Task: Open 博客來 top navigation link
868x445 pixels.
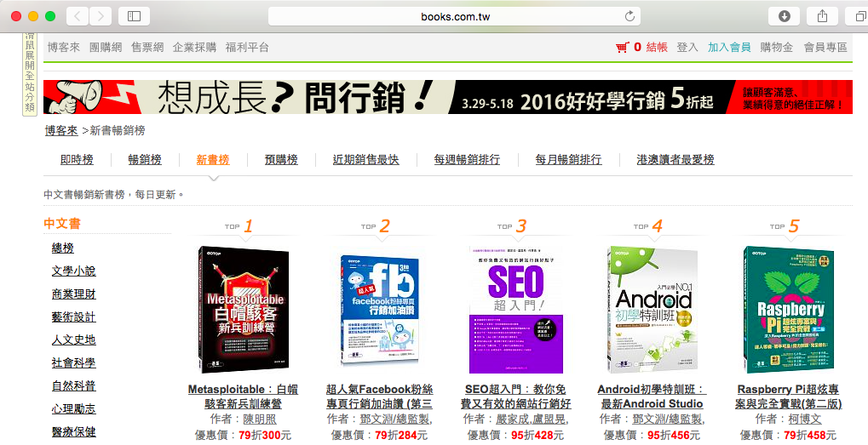Action: (64, 48)
